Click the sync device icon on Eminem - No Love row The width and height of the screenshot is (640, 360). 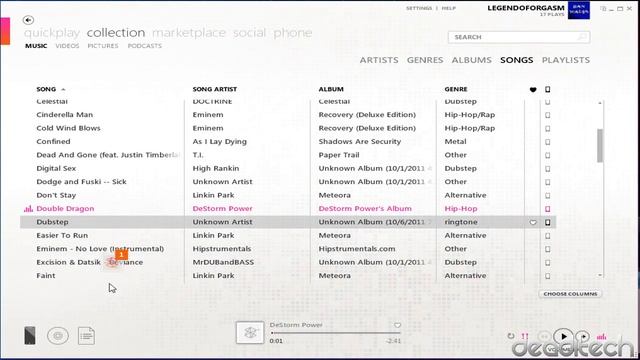coord(548,249)
